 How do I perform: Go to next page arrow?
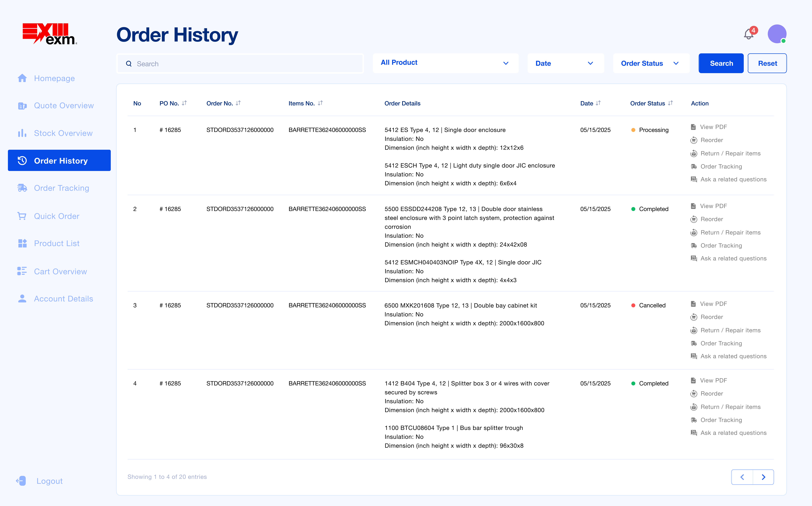[x=763, y=477]
